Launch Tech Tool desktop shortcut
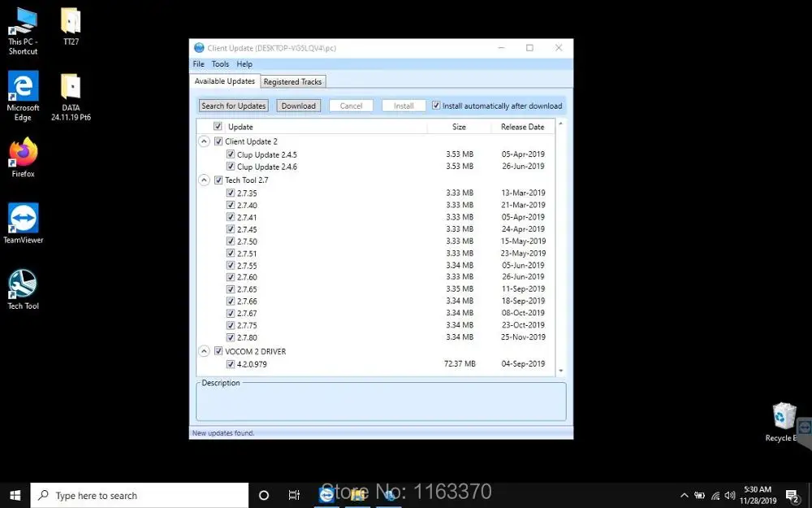This screenshot has width=812, height=508. [x=23, y=289]
